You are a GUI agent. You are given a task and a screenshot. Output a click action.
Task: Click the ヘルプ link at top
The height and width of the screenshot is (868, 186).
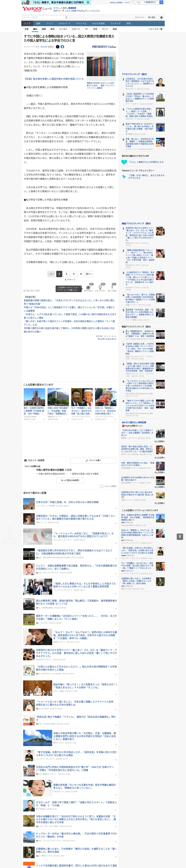127,2
